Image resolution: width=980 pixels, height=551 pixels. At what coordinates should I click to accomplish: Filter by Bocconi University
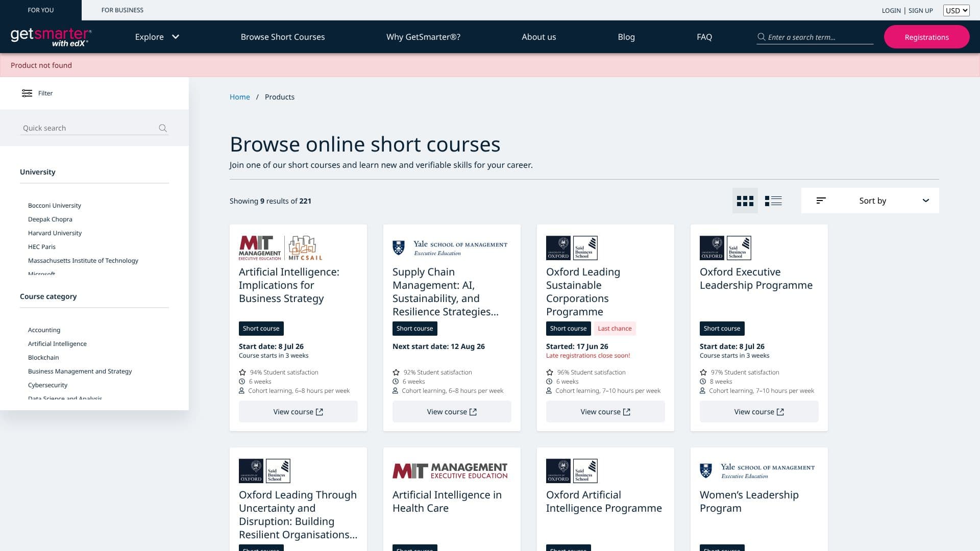[55, 206]
